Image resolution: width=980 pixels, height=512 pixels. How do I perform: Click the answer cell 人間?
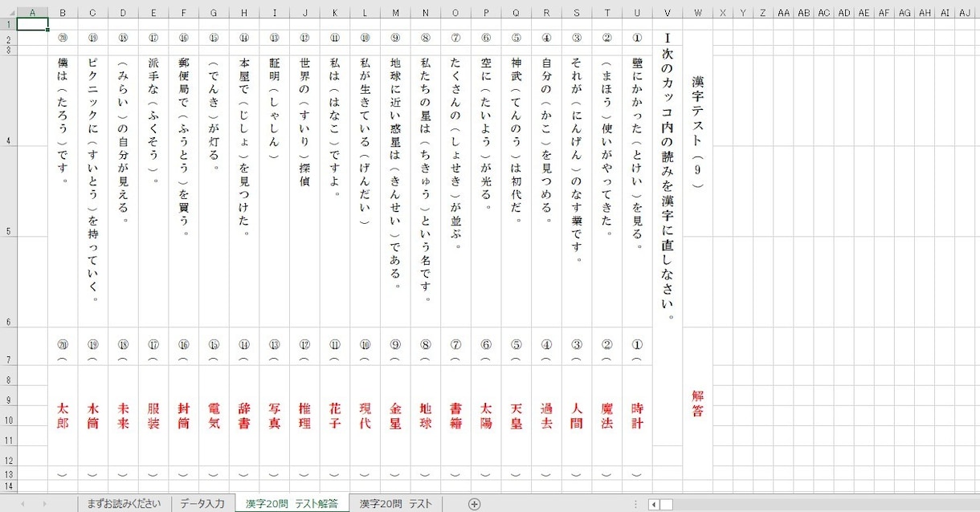coord(577,416)
